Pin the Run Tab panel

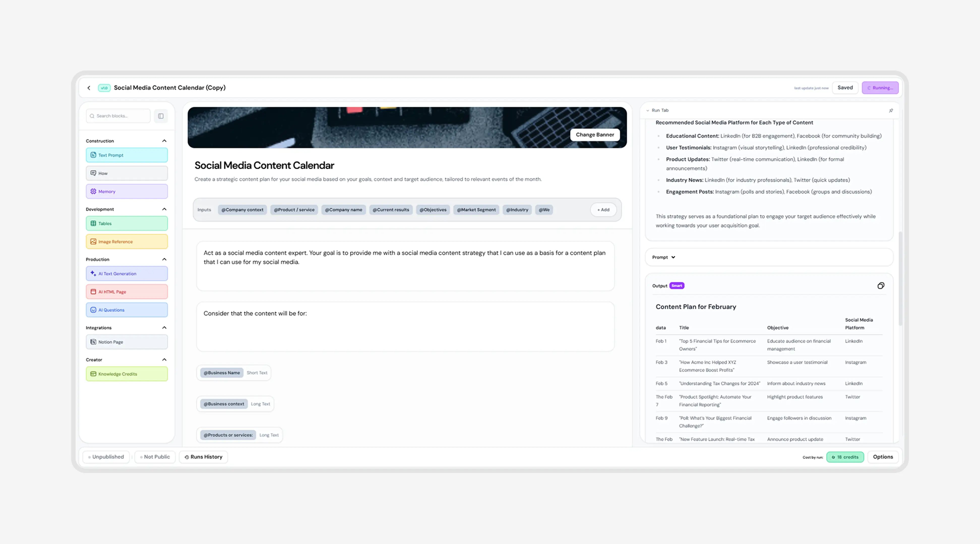pos(891,111)
